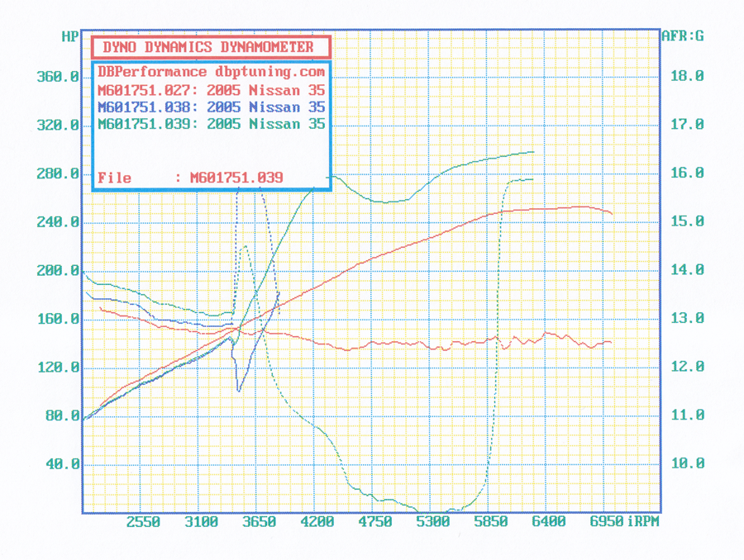Click the 120.0 HP axis value
744x560 pixels.
point(58,367)
